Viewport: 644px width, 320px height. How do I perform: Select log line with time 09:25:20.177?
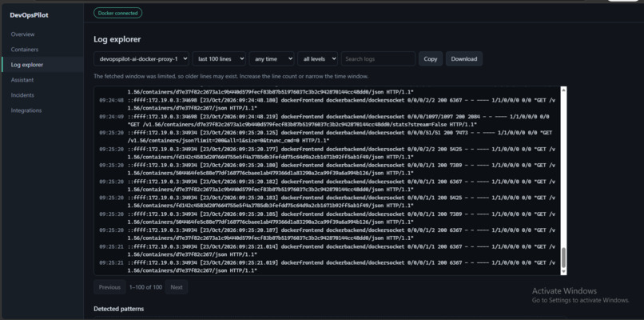[x=327, y=153]
